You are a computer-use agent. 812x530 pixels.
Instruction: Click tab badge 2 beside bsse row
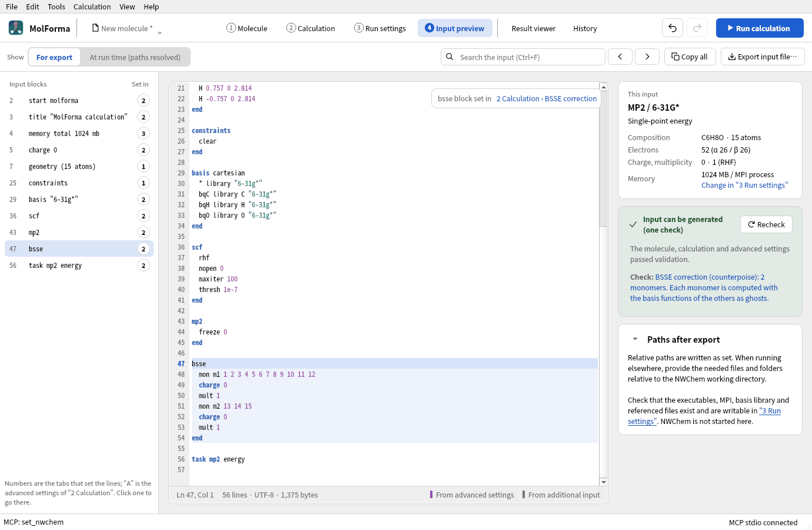[144, 249]
